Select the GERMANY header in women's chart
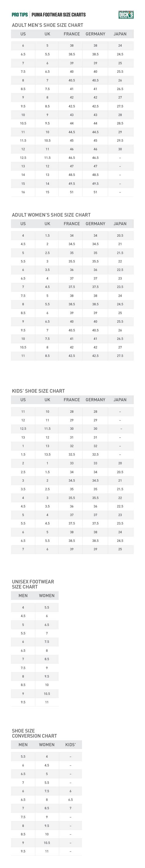Screen dimensions: 145x868 point(95,224)
